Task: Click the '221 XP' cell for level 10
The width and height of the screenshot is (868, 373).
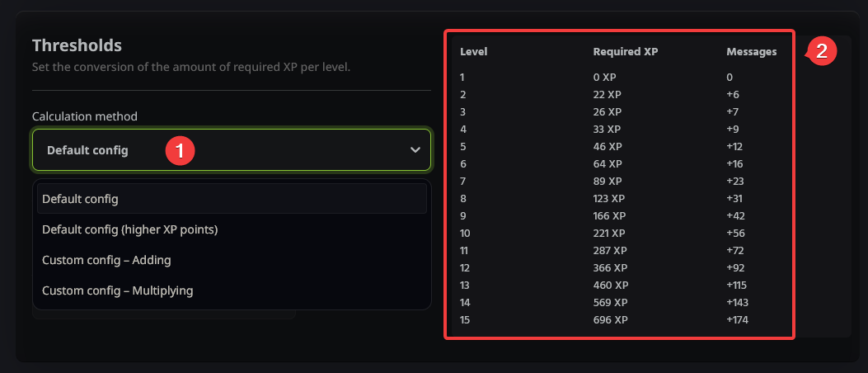Action: (610, 233)
